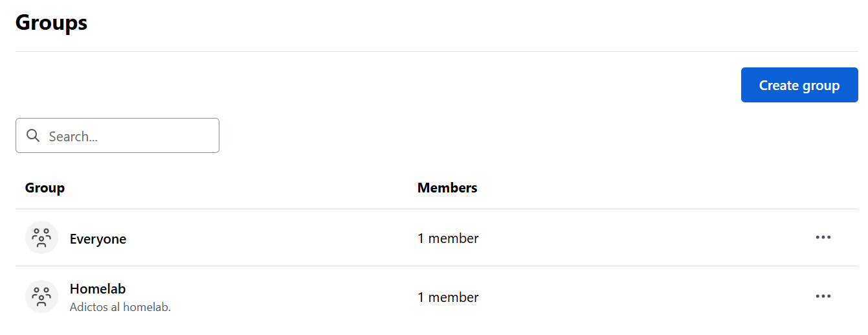Click the Members column header
Viewport: 868px width, 335px height.
447,188
